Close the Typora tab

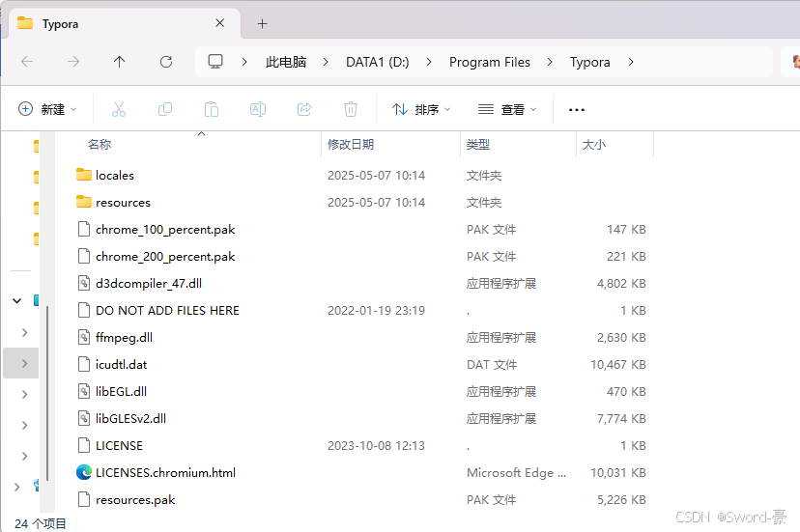tap(220, 23)
